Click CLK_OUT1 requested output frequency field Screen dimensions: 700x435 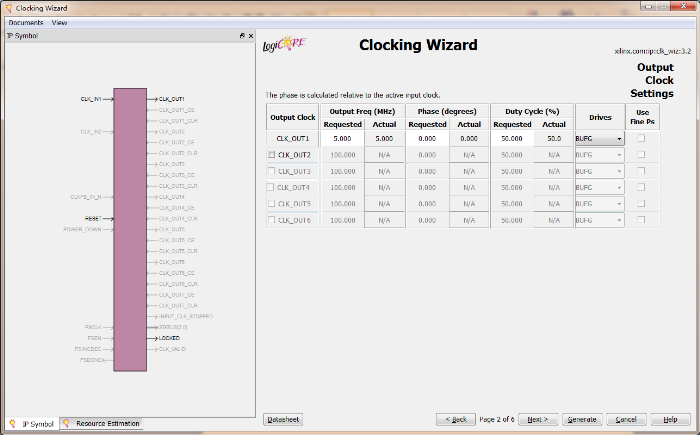click(x=342, y=139)
